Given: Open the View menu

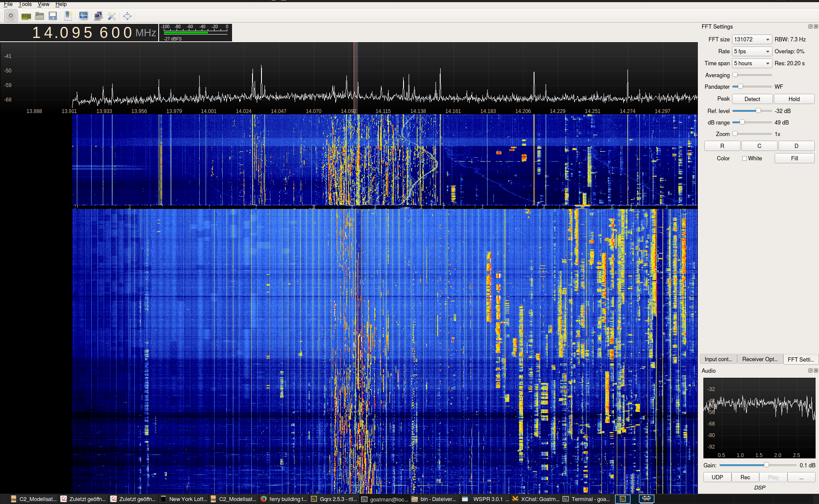Looking at the screenshot, I should [x=44, y=4].
